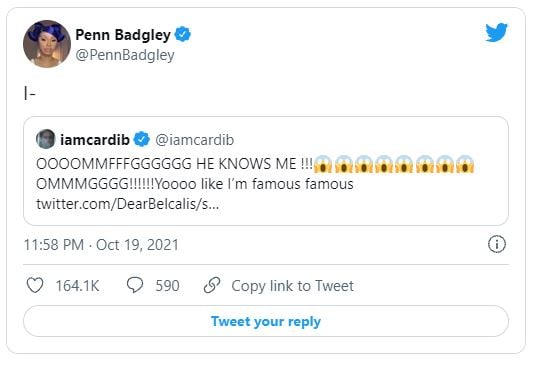Click the verified badge next to iamcardib
Viewport: 537px width, 365px height.
tap(141, 139)
